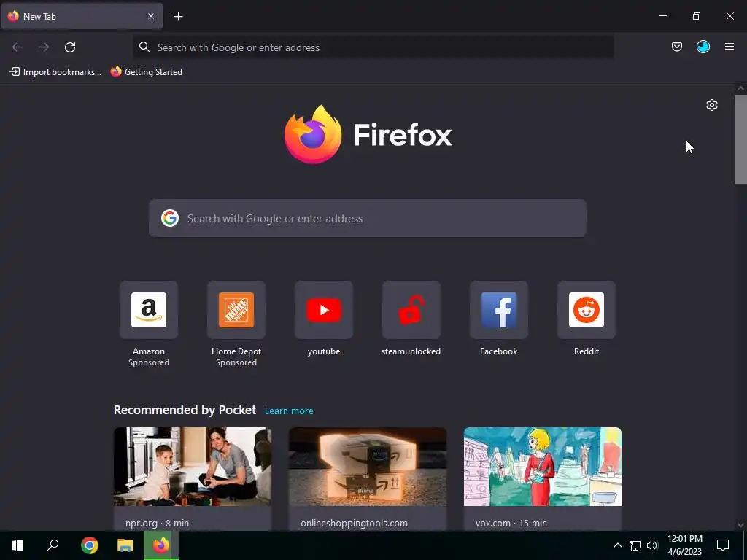Open the volume tray icon
The width and height of the screenshot is (747, 560).
click(x=652, y=545)
